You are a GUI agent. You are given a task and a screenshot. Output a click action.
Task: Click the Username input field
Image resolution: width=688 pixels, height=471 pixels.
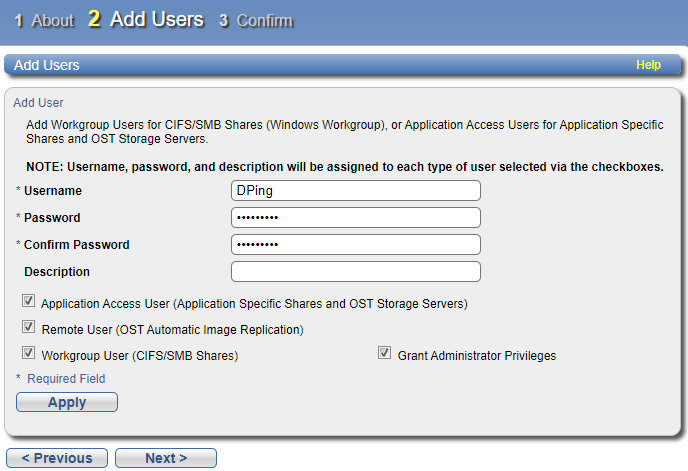click(x=355, y=191)
